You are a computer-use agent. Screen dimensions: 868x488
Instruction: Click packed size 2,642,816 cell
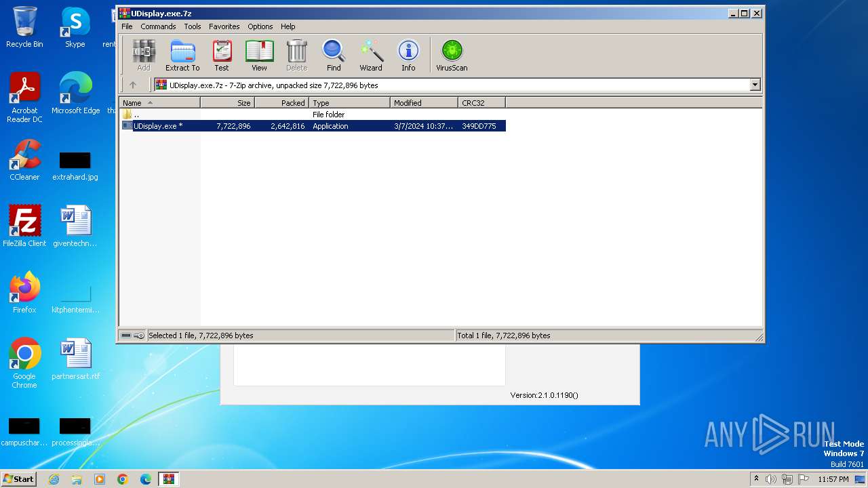click(288, 126)
